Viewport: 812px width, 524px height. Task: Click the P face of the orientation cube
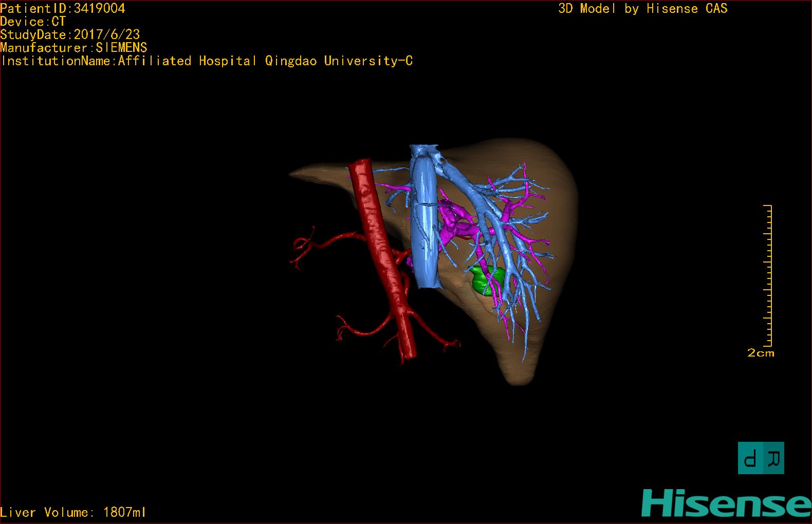[x=750, y=458]
